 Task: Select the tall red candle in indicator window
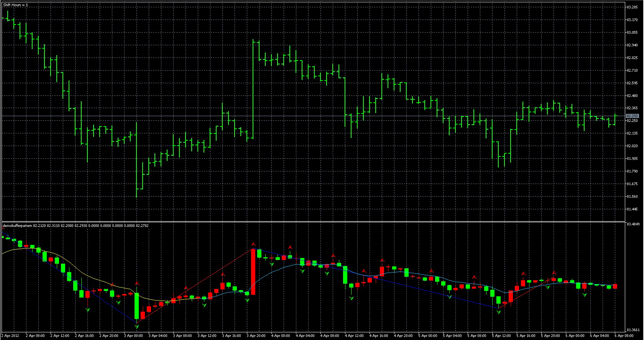[x=253, y=272]
